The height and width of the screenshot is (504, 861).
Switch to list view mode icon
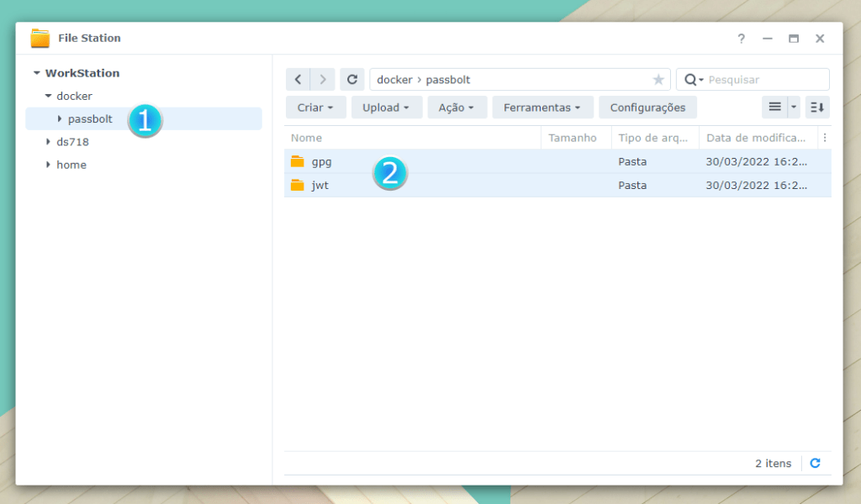(x=774, y=108)
